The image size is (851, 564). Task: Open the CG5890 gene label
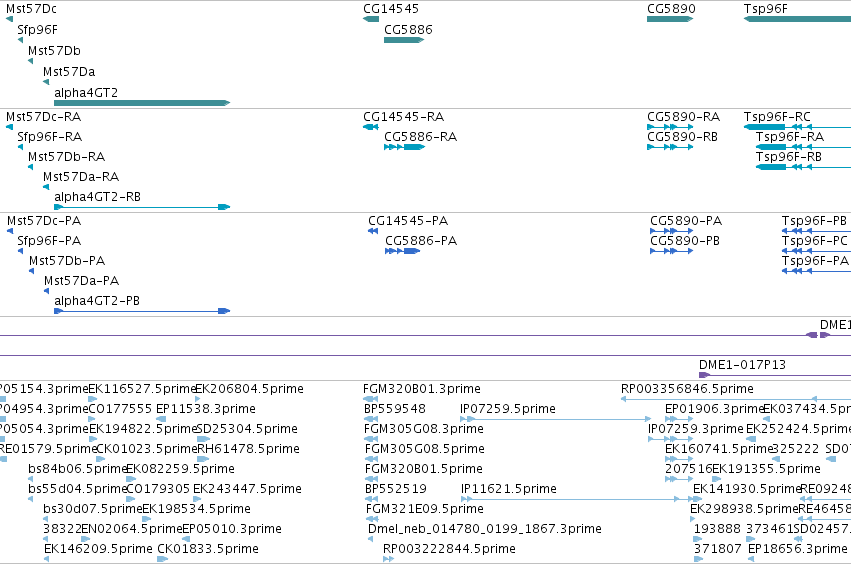[671, 9]
